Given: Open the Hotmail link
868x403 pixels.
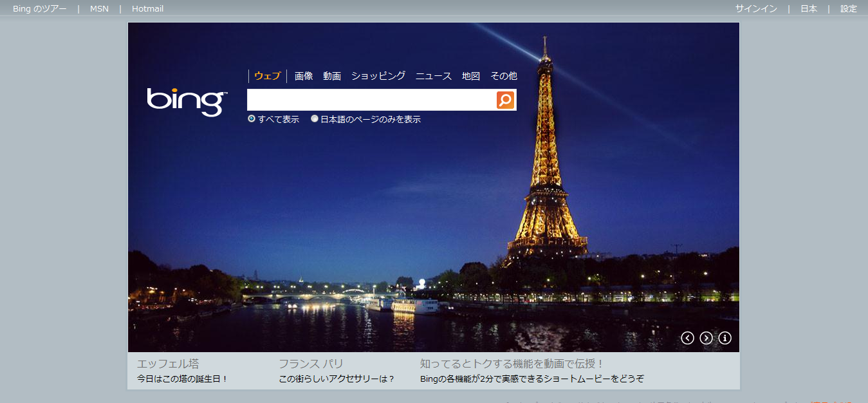Looking at the screenshot, I should pyautogui.click(x=147, y=8).
